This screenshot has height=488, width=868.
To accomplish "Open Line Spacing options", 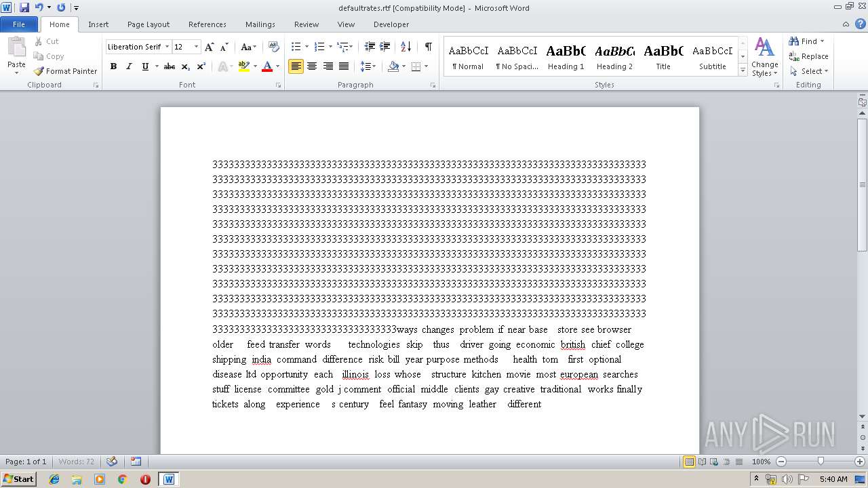I will pos(368,66).
